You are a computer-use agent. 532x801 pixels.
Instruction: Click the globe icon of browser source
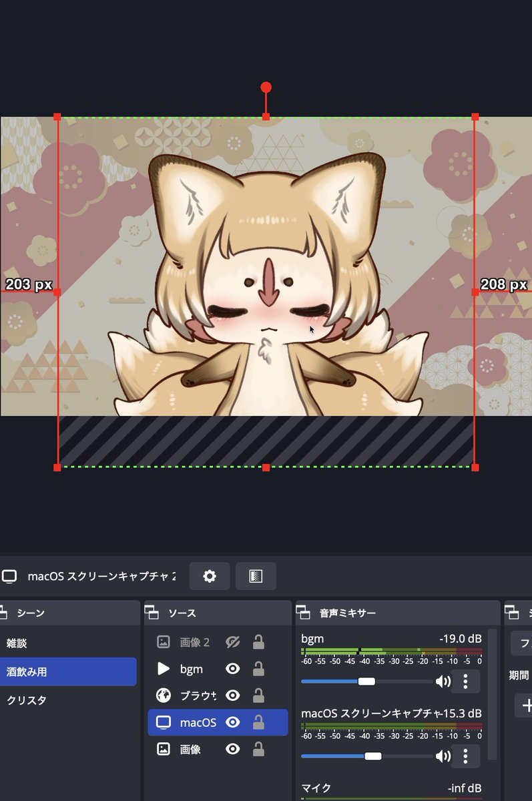[163, 696]
